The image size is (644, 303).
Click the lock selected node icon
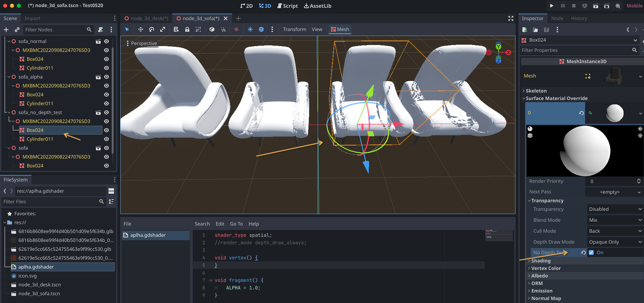(187, 29)
